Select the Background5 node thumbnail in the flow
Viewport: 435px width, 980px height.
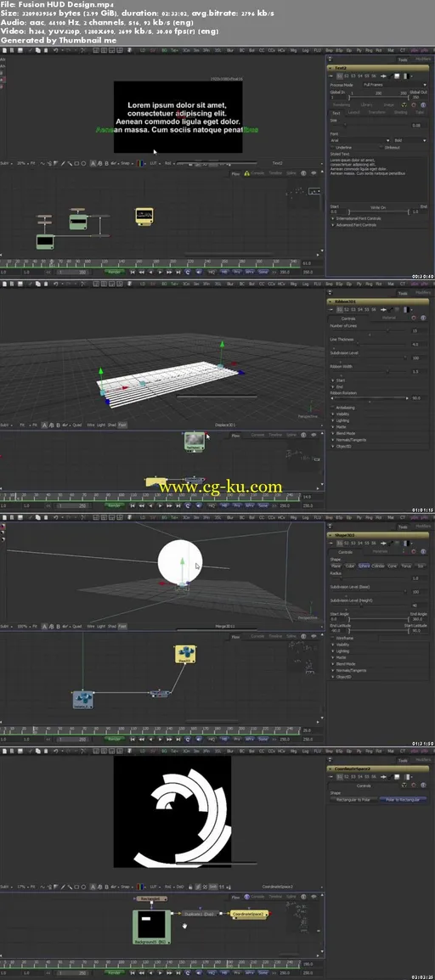coord(150,924)
